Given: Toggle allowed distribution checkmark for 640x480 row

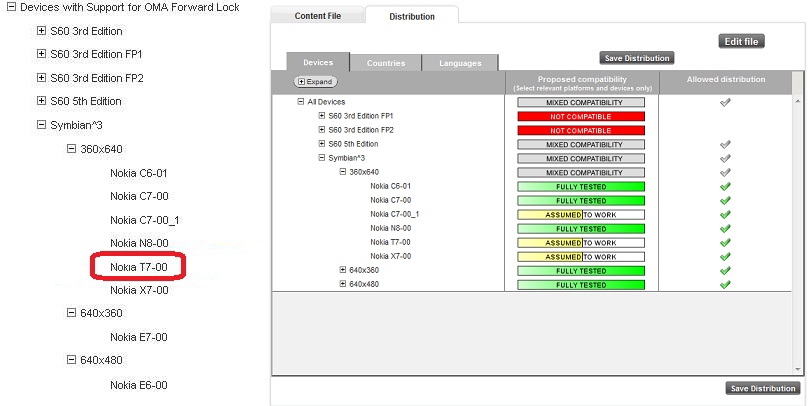Looking at the screenshot, I should 725,284.
